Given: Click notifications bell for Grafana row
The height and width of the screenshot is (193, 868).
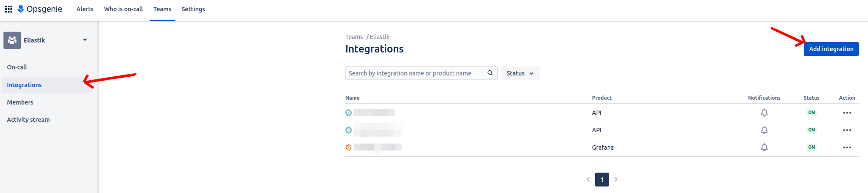Looking at the screenshot, I should (764, 147).
